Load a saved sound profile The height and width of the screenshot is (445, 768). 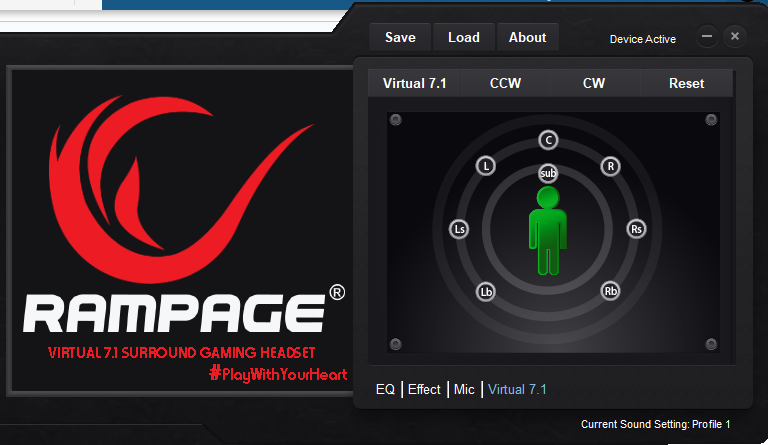(464, 37)
